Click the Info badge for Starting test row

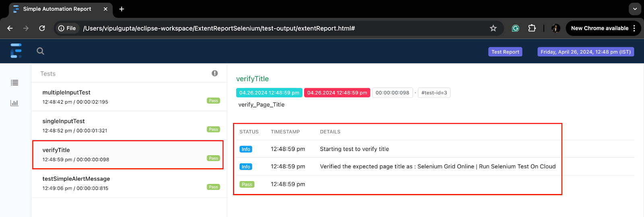246,149
